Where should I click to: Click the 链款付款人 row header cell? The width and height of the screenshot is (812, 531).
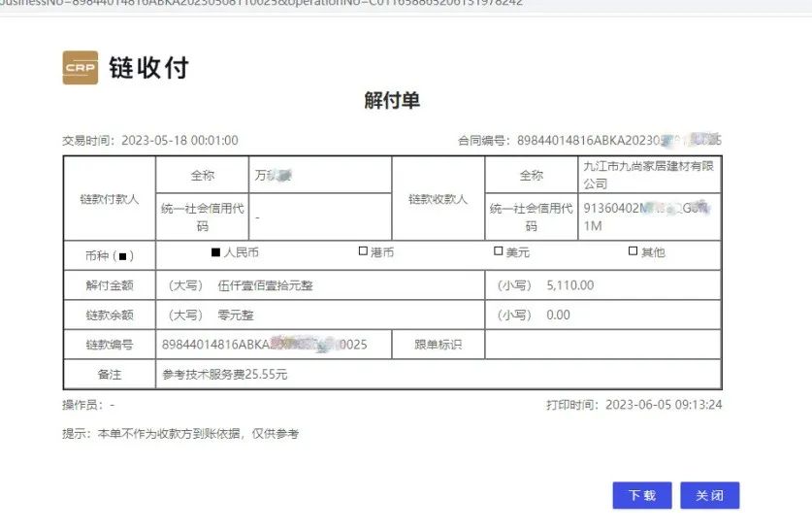[x=110, y=198]
